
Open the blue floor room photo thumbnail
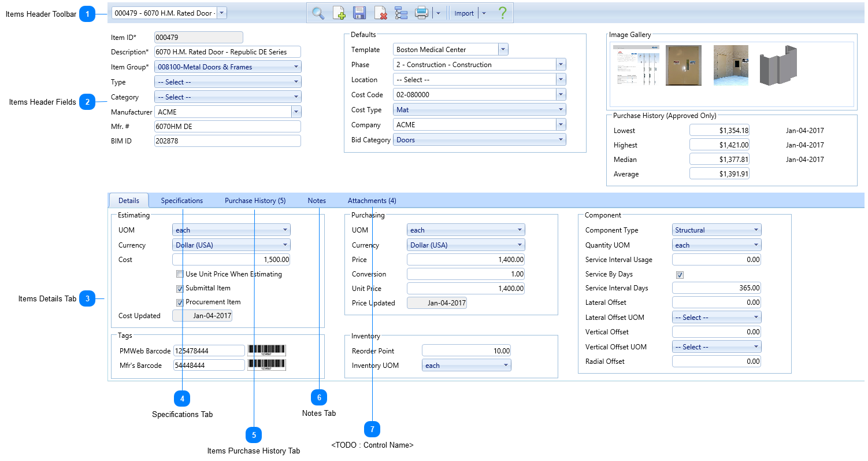pyautogui.click(x=730, y=65)
